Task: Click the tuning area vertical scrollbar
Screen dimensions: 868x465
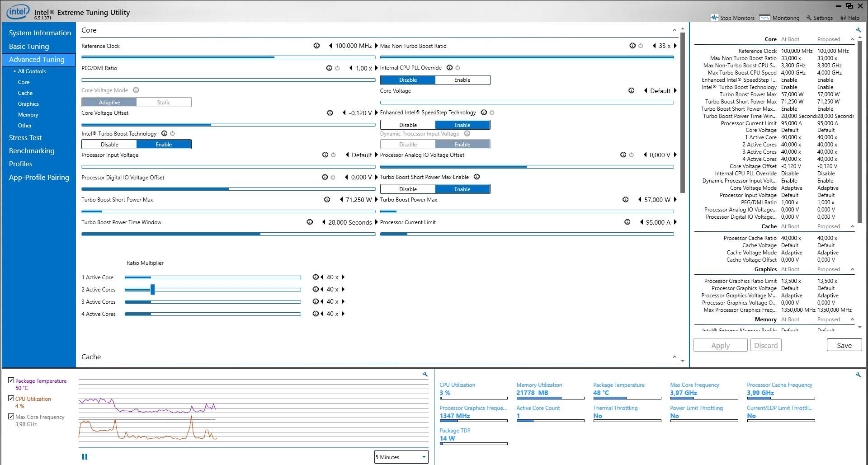Action: 683,112
